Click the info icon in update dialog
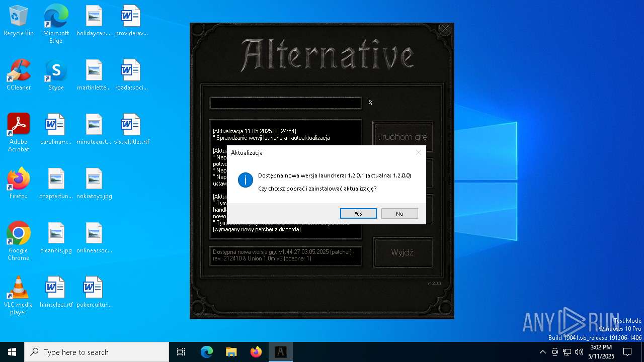The image size is (644, 362). 246,180
